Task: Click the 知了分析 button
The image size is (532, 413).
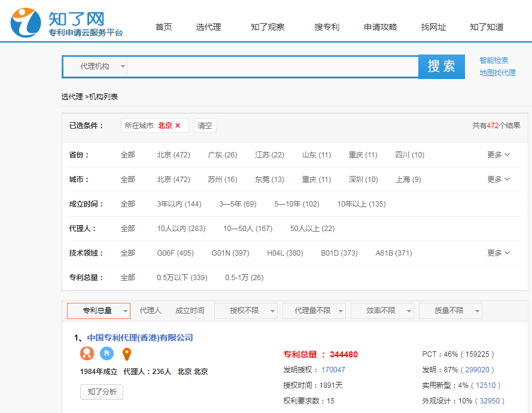Action: [x=102, y=392]
